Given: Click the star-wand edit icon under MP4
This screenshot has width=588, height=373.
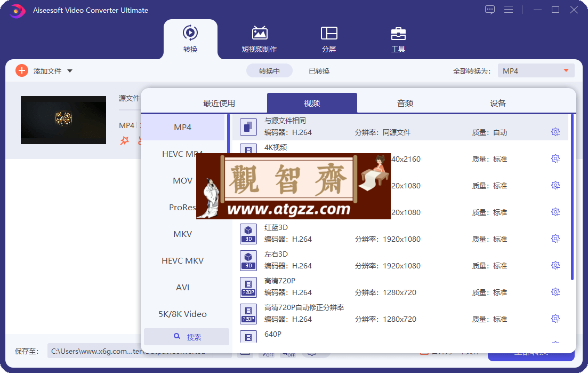Looking at the screenshot, I should tap(125, 140).
